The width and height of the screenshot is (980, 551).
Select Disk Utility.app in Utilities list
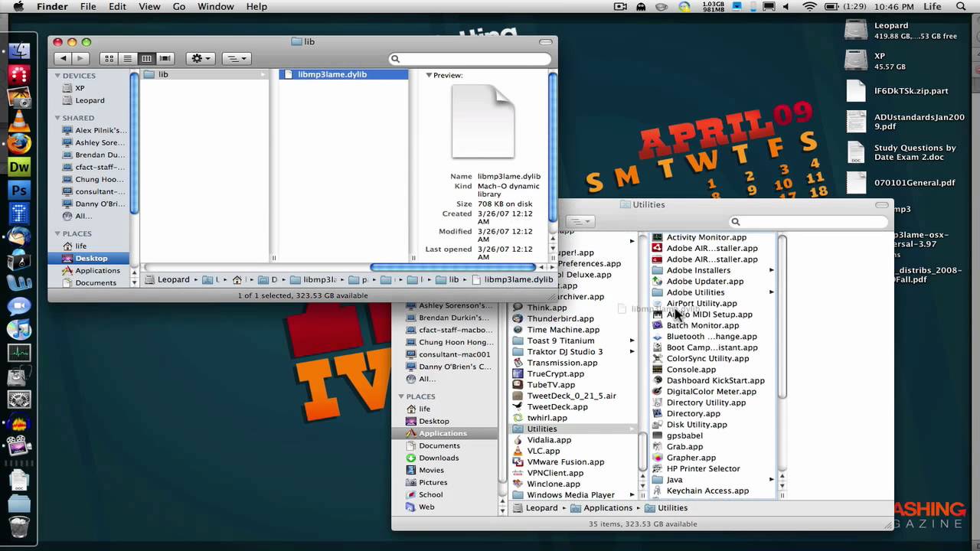click(x=697, y=425)
